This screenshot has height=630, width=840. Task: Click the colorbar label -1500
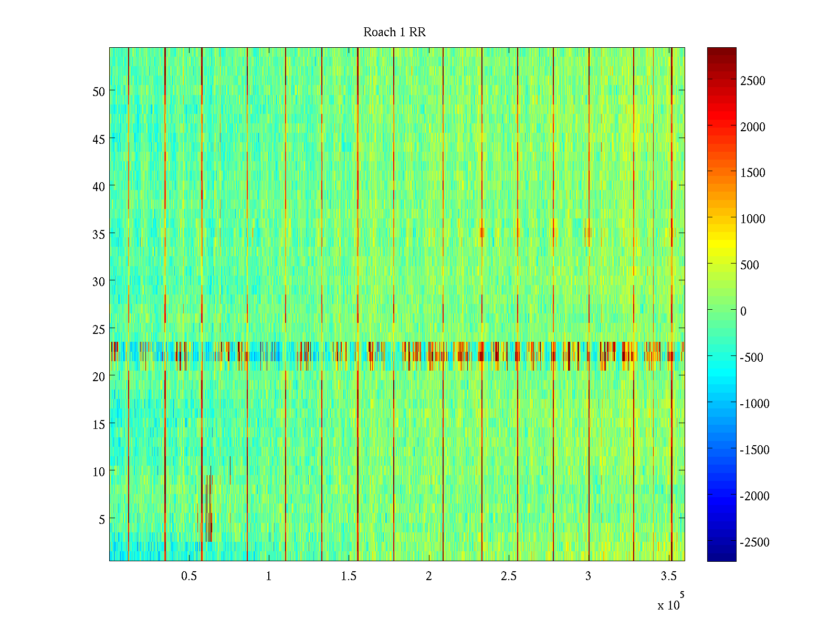tap(754, 450)
